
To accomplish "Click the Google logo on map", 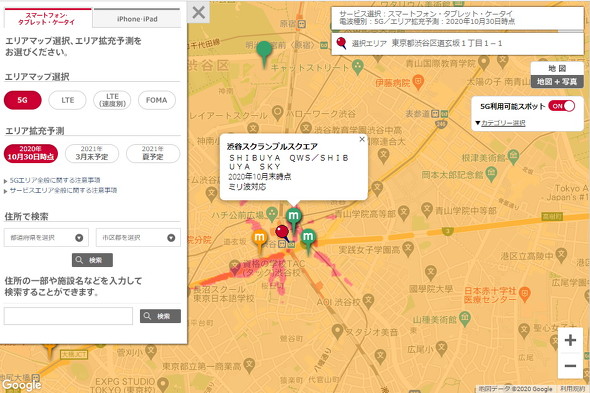I will [21, 385].
